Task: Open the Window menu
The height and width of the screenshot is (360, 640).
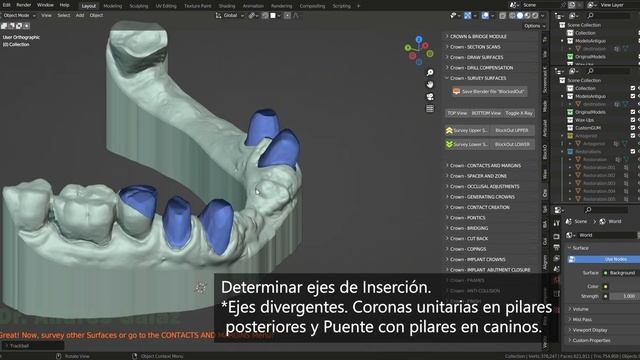Action: (x=45, y=5)
